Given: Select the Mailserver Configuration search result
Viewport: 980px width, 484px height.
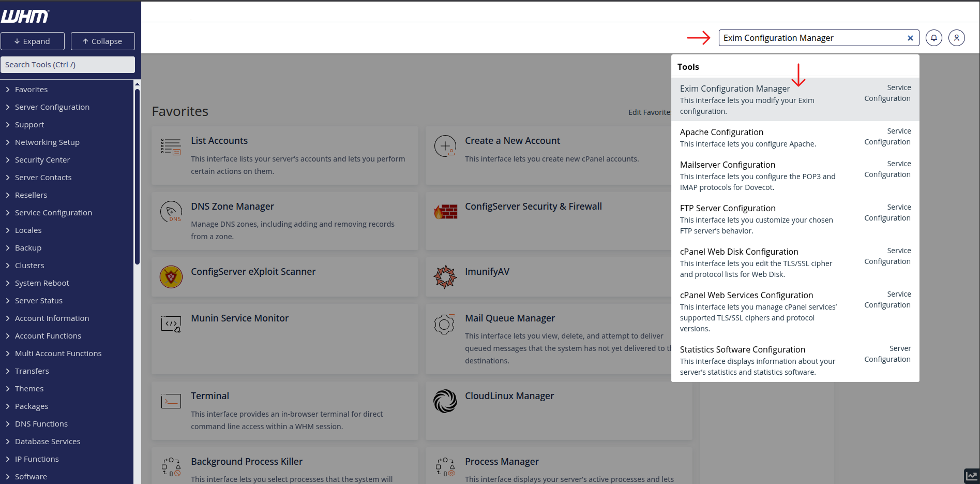Looking at the screenshot, I should 795,175.
